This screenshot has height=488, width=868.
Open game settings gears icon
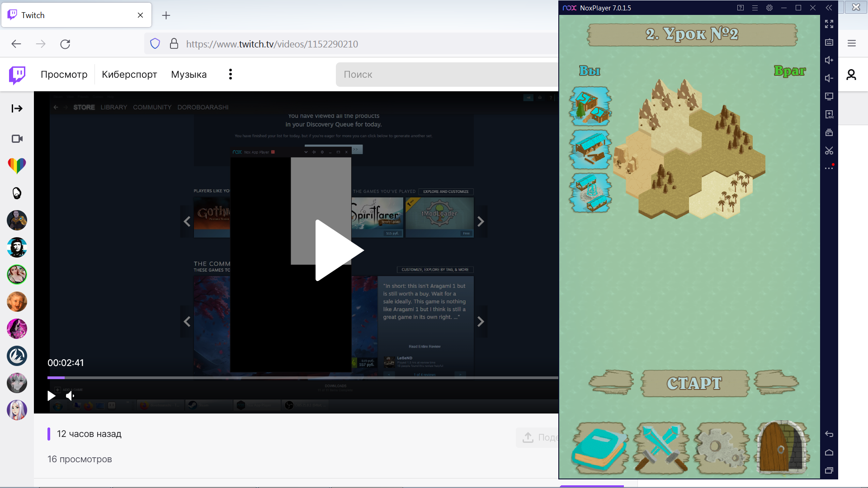point(720,447)
